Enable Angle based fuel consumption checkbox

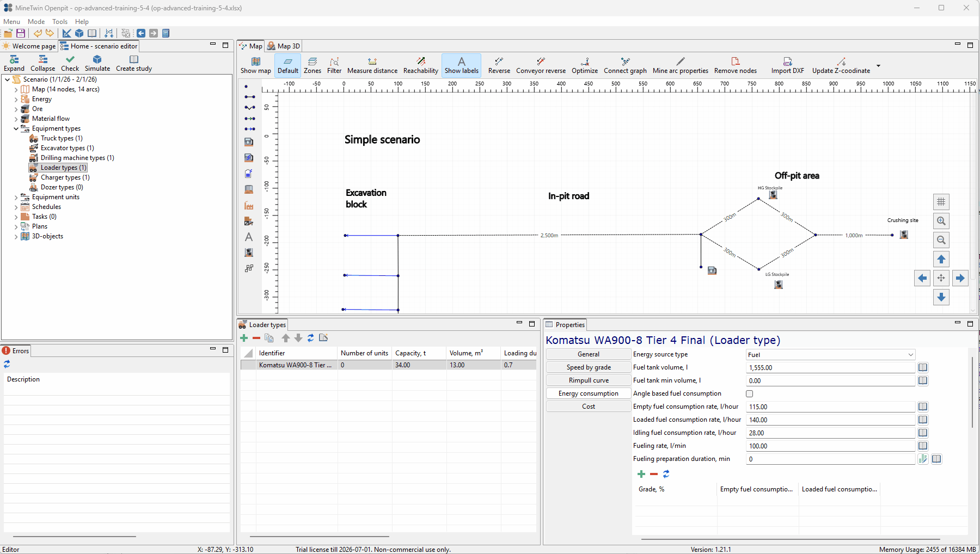point(750,393)
